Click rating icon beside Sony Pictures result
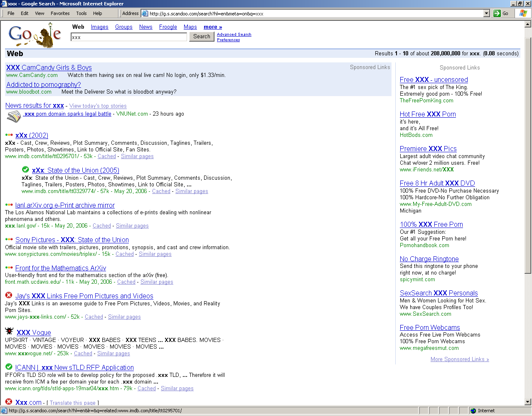This screenshot has height=416, width=532. pos(9,239)
